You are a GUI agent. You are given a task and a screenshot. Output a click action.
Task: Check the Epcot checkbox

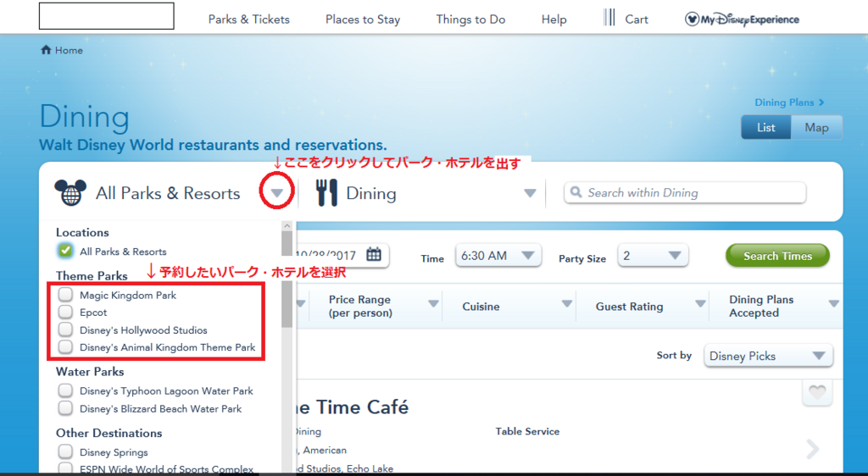coord(65,312)
